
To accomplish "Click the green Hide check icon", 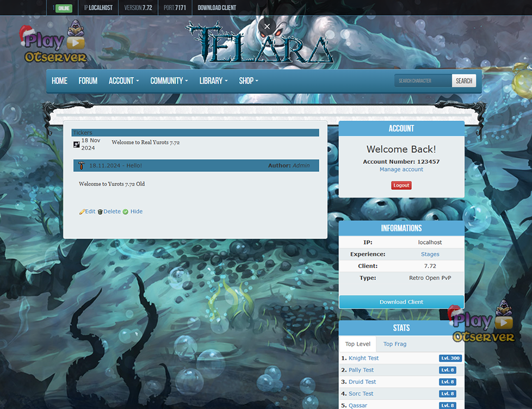I will (125, 211).
